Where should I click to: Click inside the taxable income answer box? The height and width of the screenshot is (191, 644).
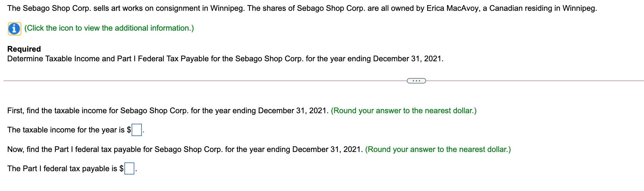(137, 130)
